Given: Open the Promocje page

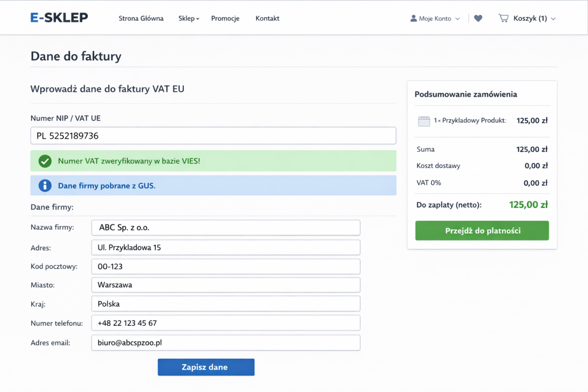Looking at the screenshot, I should [x=225, y=19].
